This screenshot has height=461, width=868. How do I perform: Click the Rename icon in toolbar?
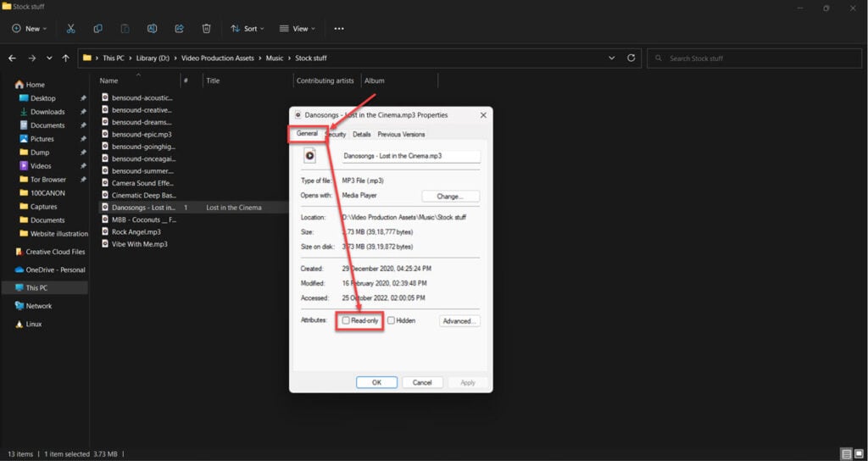pos(152,29)
